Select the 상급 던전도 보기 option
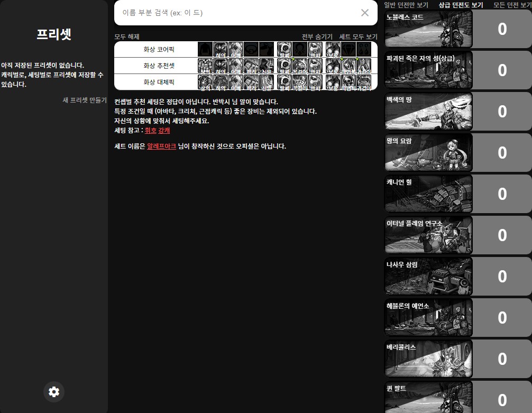 point(461,5)
